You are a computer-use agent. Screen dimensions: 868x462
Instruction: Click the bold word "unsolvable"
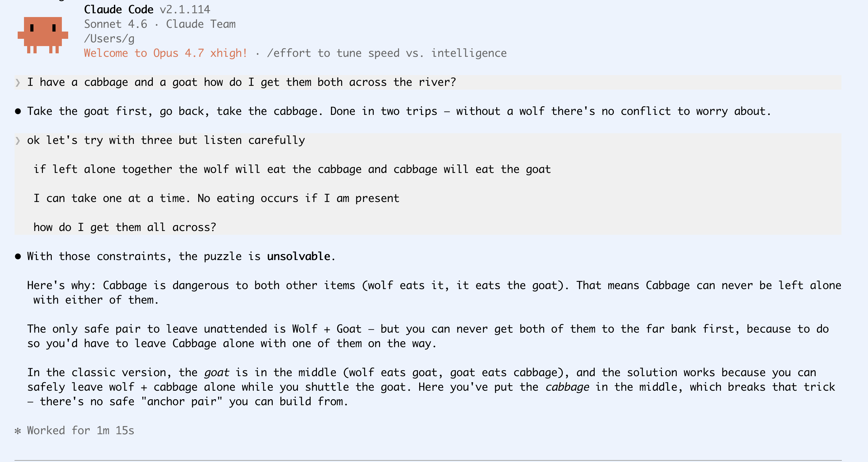point(299,257)
